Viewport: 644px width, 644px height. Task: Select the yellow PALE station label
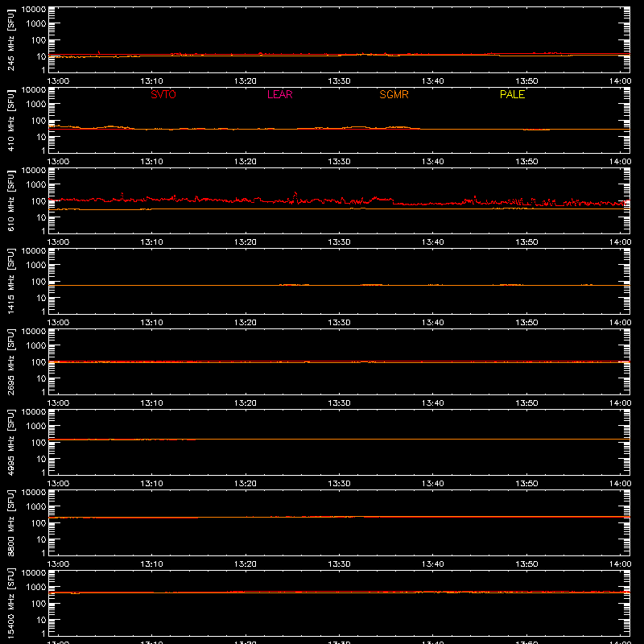[512, 94]
